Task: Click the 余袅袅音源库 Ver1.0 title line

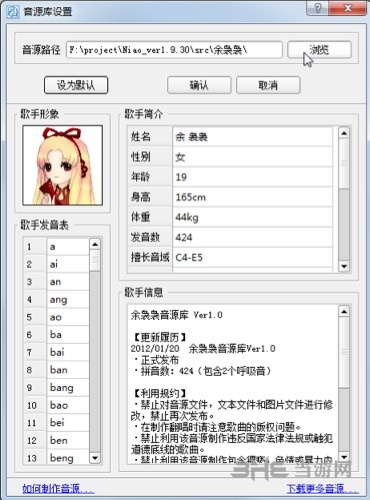Action: (176, 315)
